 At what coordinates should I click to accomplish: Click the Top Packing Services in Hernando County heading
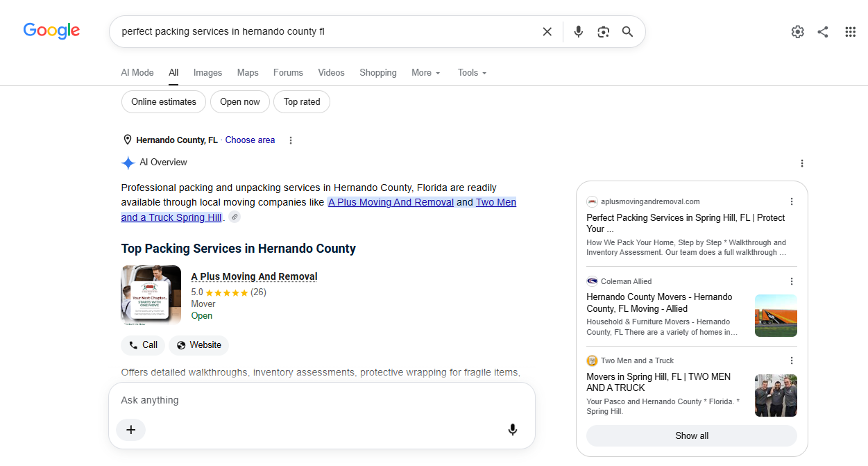(238, 249)
